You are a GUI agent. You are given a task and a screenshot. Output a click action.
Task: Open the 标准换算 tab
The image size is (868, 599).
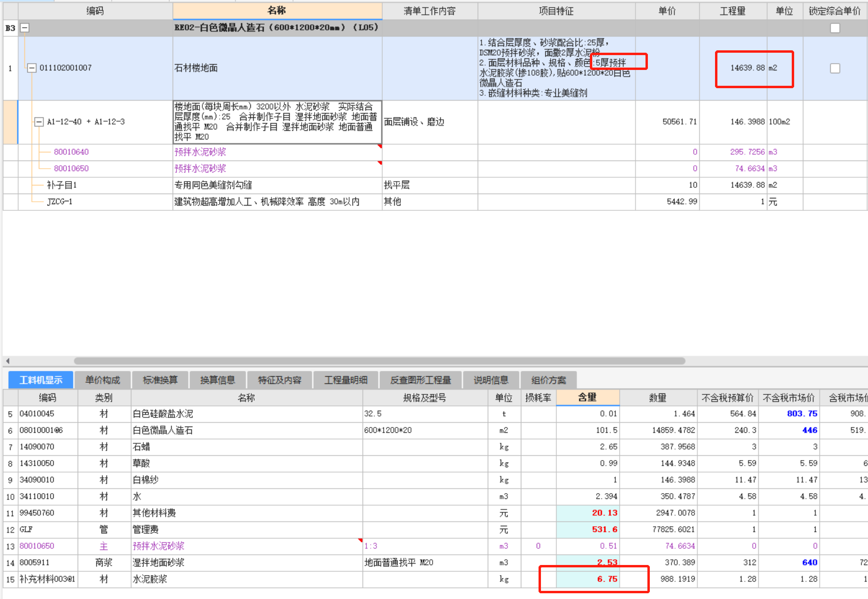click(x=160, y=380)
